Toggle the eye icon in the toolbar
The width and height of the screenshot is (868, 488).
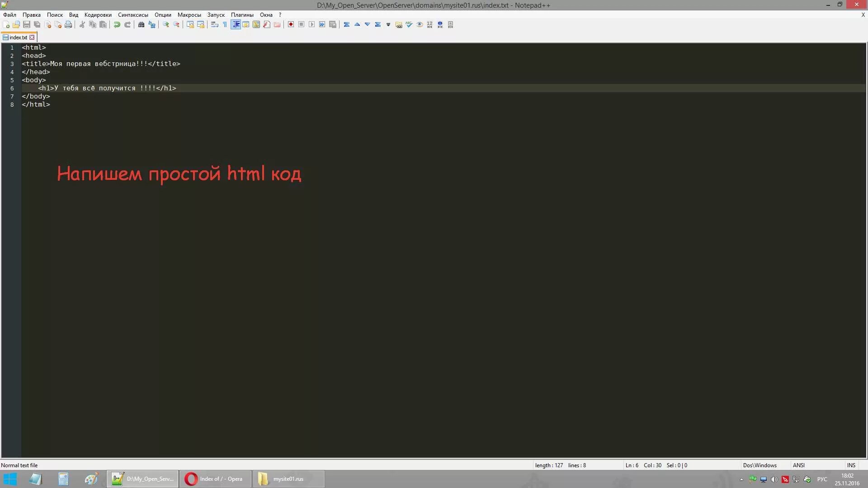point(420,24)
